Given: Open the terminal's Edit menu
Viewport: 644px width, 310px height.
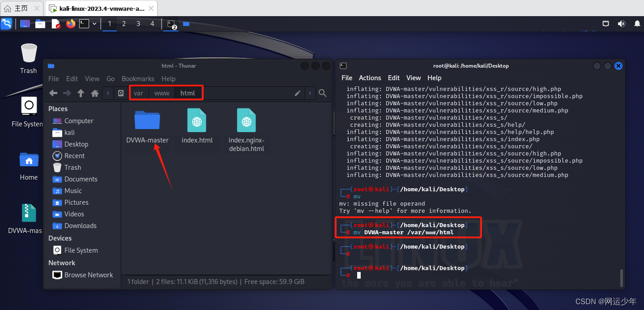Looking at the screenshot, I should [x=394, y=78].
